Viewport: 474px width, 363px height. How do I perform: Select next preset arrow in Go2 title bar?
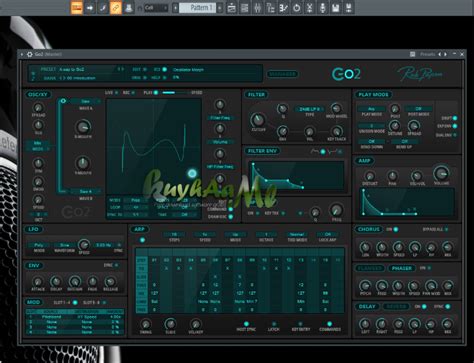point(445,54)
